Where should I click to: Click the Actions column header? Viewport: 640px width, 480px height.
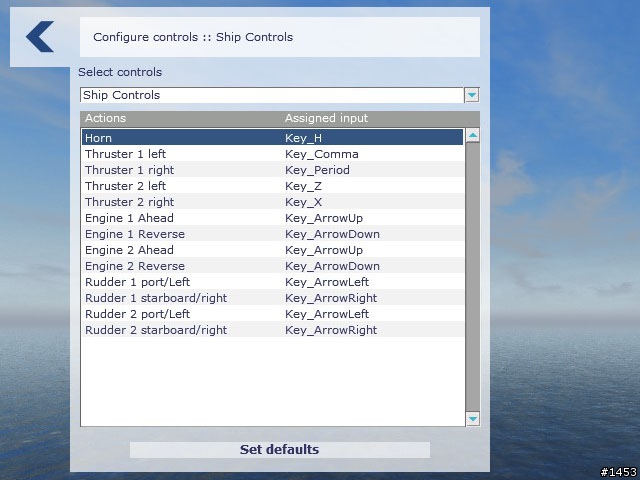click(x=105, y=118)
